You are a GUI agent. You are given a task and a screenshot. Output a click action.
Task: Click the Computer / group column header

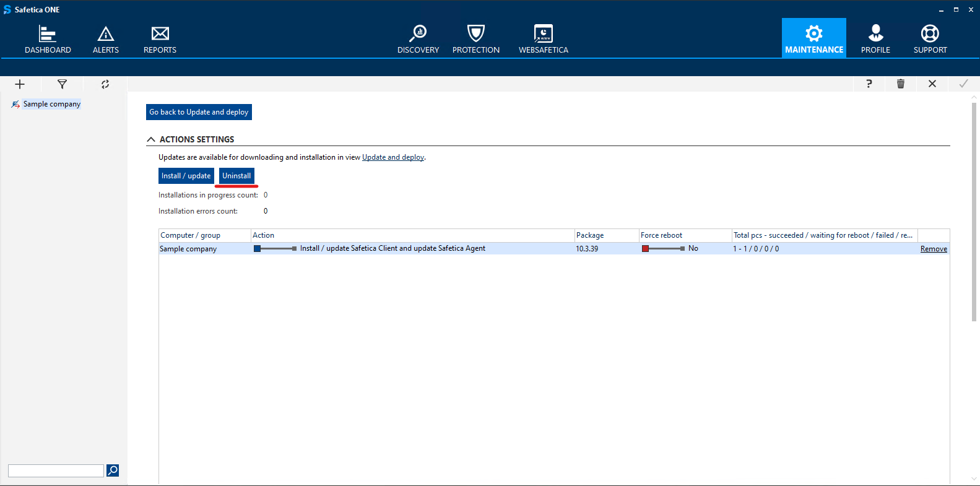point(204,235)
